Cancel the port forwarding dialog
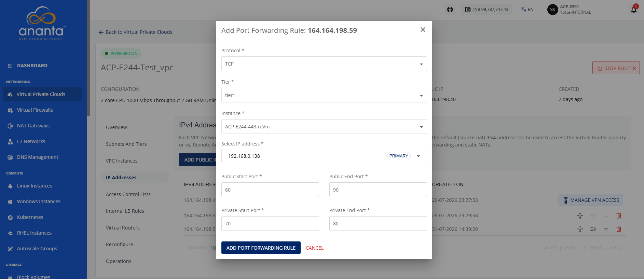Screen dimensions: 644x279 (314, 248)
